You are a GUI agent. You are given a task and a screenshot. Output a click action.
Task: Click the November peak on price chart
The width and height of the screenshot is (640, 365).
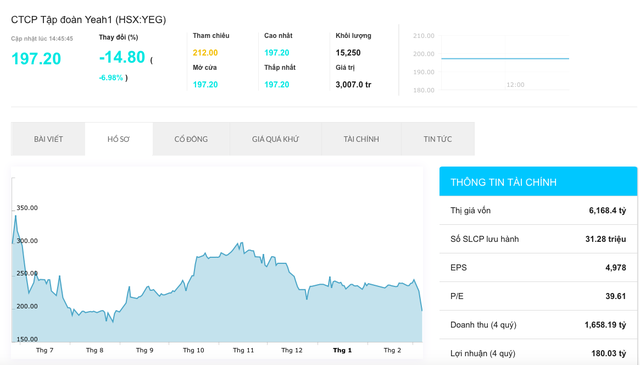tap(242, 243)
